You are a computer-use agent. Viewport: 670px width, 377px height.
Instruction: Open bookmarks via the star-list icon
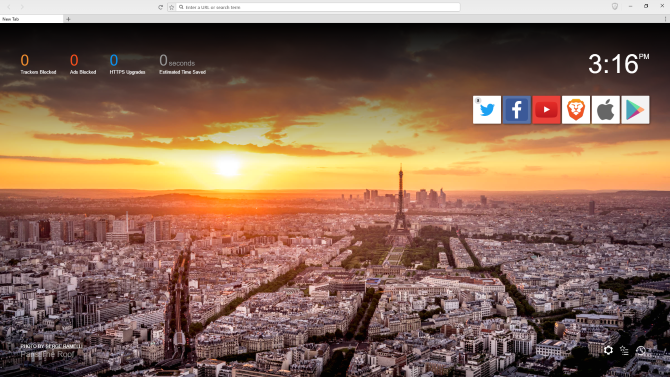pyautogui.click(x=624, y=350)
